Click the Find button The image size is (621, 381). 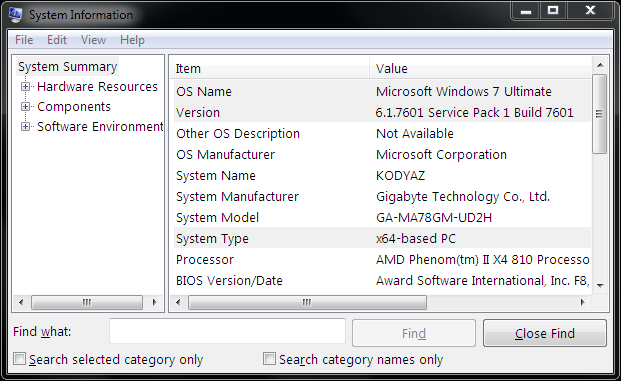point(414,333)
